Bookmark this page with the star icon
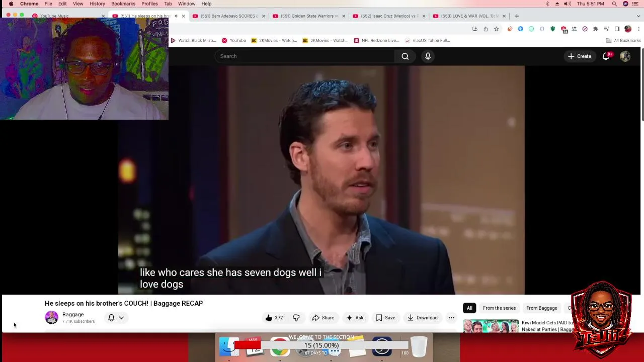Image resolution: width=644 pixels, height=362 pixels. click(496, 29)
